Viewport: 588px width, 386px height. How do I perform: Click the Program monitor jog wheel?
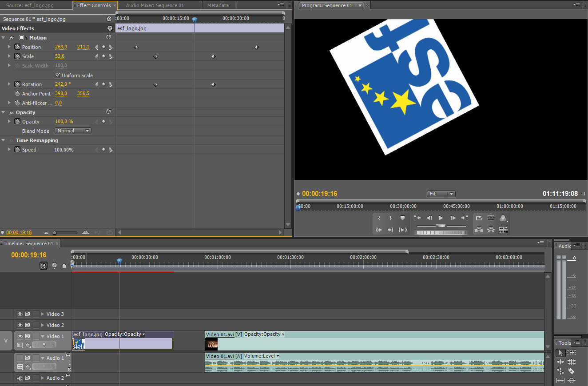click(x=441, y=232)
